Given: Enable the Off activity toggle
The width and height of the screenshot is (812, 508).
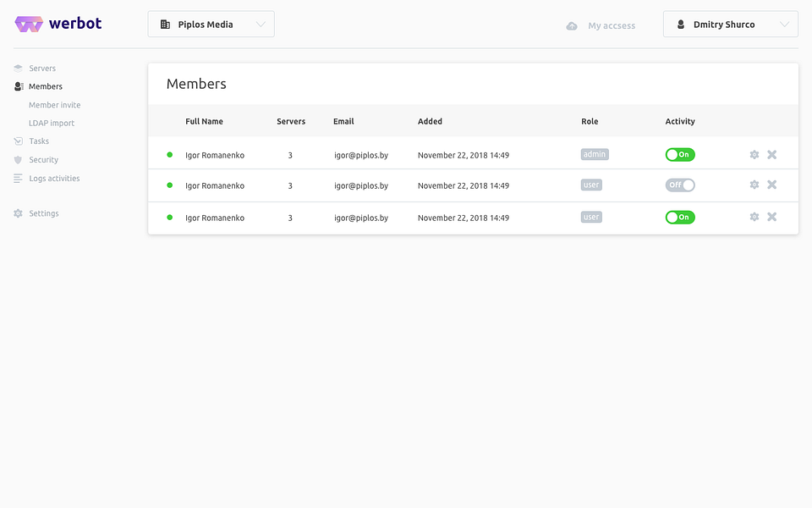Looking at the screenshot, I should (x=680, y=185).
